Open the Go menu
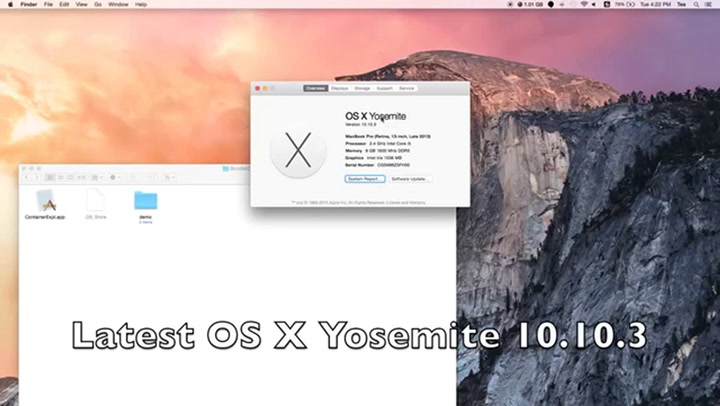Screen dimensions: 720x406 coord(98,4)
